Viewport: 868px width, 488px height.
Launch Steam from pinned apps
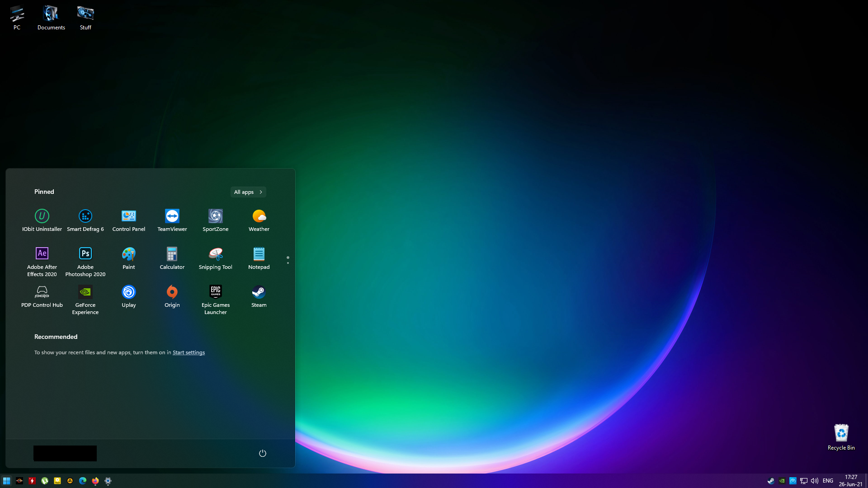259,296
